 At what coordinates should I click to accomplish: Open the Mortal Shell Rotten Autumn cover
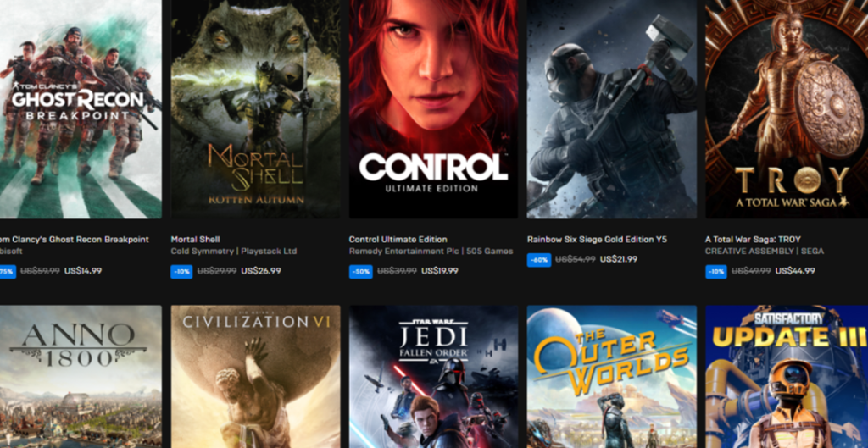(x=256, y=109)
